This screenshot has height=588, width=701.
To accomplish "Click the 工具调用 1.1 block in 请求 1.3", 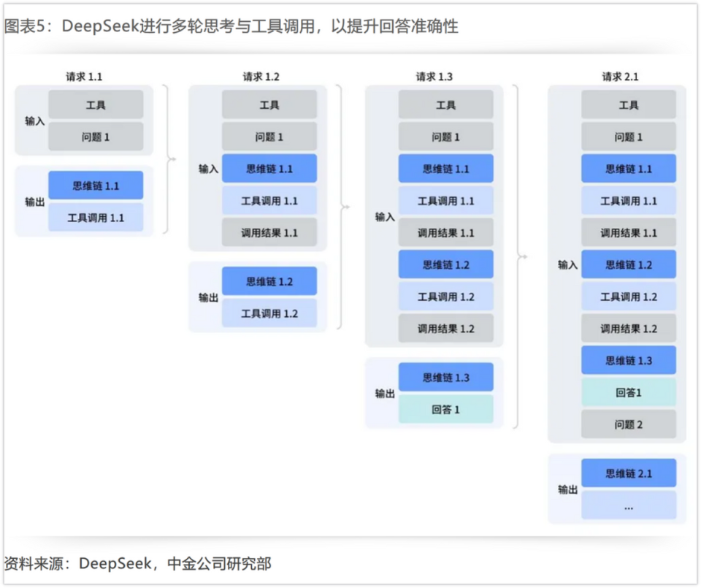I will [x=446, y=201].
